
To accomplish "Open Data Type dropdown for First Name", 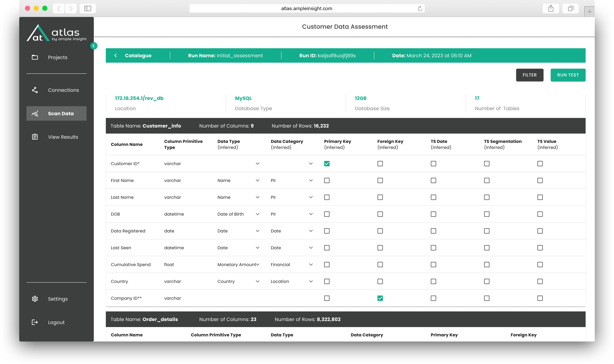I will pos(257,180).
